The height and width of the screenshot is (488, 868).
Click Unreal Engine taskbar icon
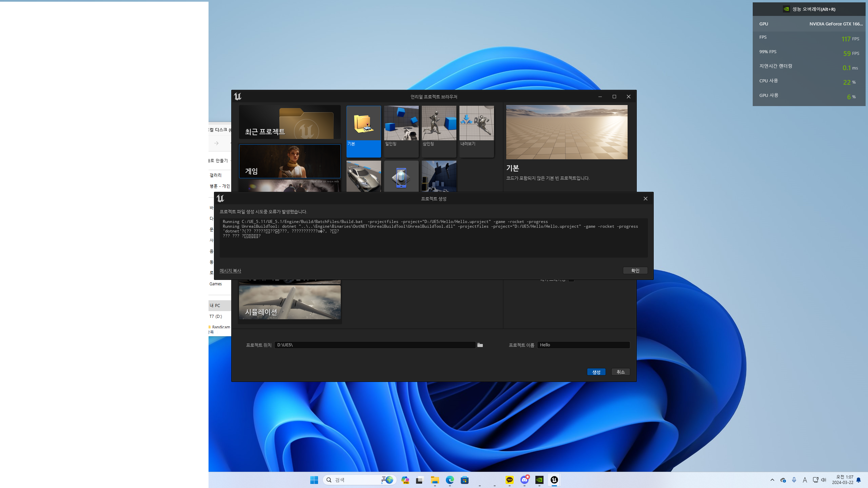click(x=554, y=480)
